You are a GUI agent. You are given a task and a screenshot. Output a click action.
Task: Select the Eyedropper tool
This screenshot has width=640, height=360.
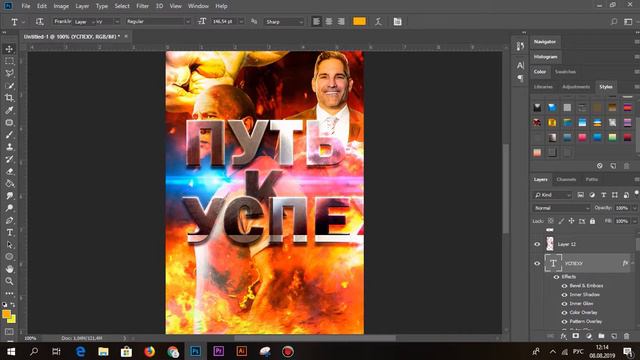pyautogui.click(x=9, y=110)
